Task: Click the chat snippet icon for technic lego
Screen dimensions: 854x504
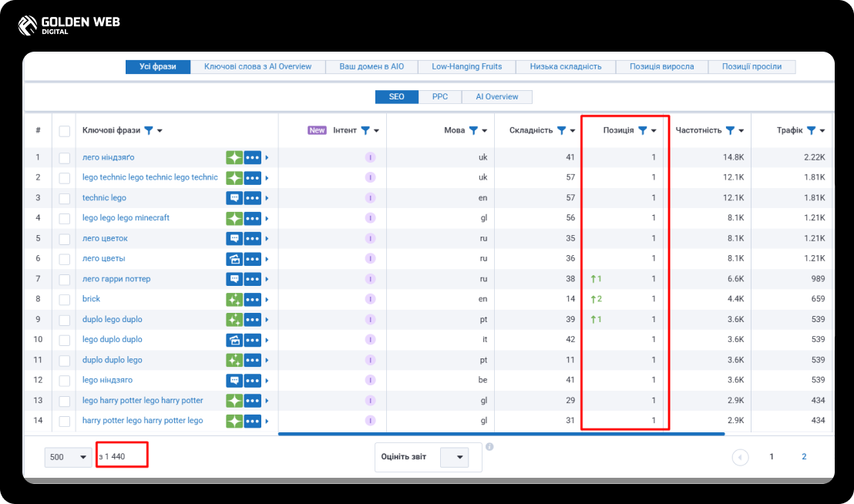Action: tap(234, 198)
